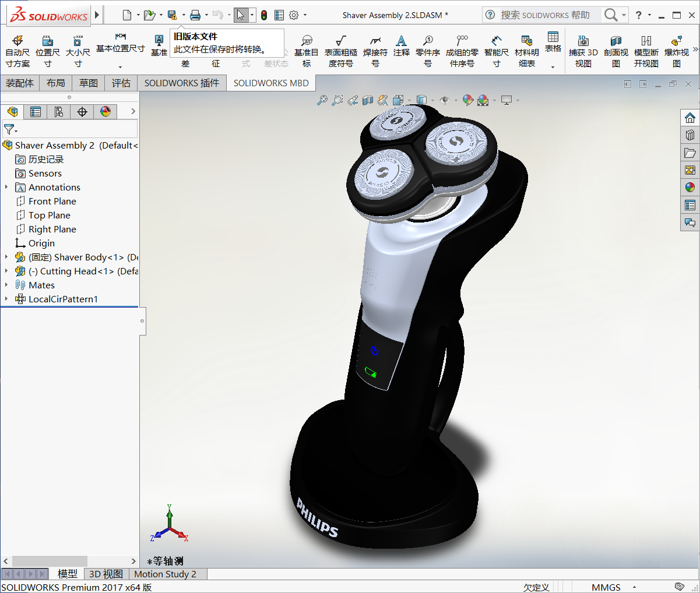Expand the Mates folder

click(6, 285)
